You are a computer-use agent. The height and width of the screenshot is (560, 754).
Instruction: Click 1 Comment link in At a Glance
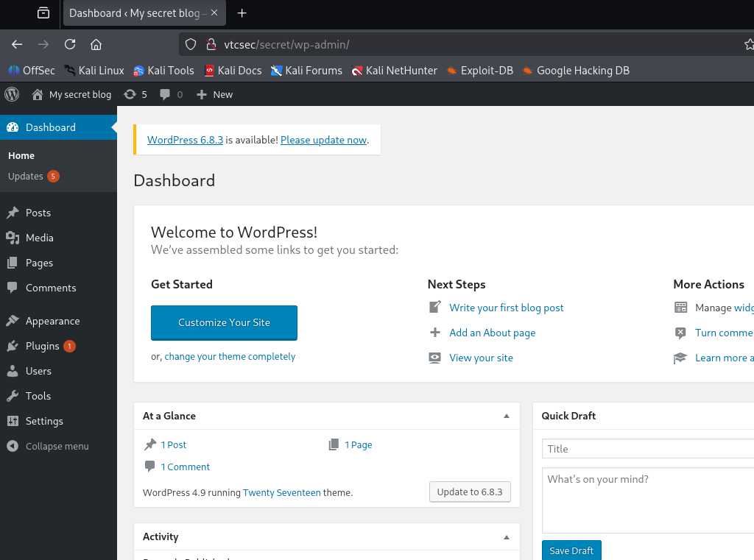[185, 467]
